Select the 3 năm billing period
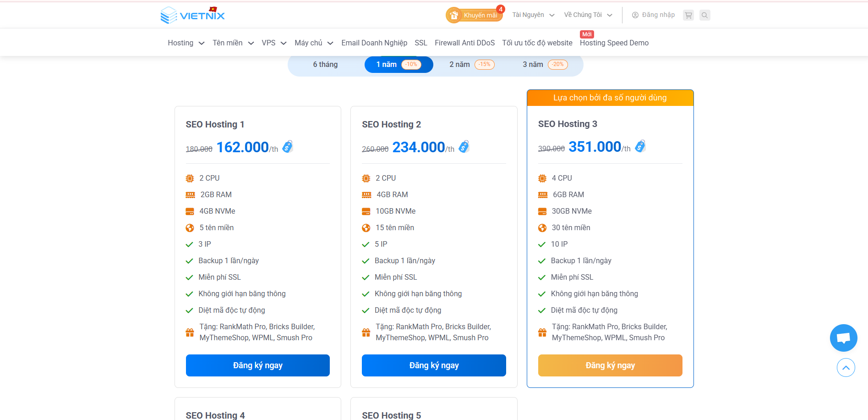Screen dimensions: 868x420 (x=545, y=65)
